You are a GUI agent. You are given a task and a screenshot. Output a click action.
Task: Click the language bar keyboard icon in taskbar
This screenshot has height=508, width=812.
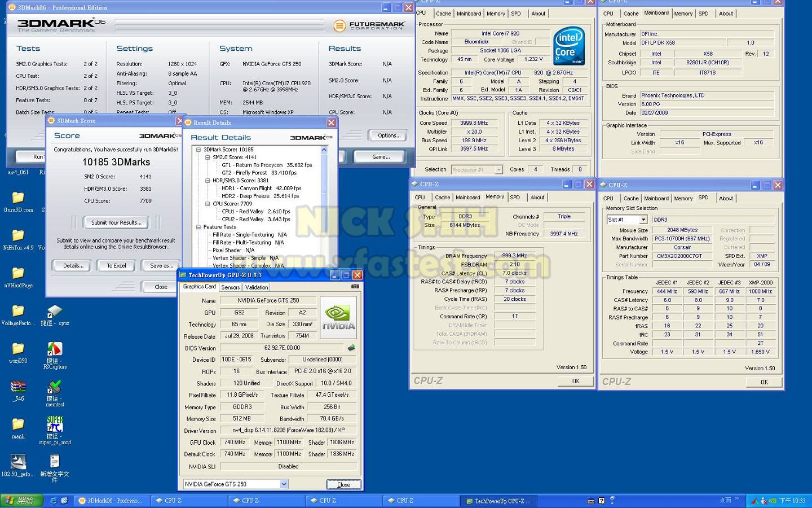[x=591, y=501]
